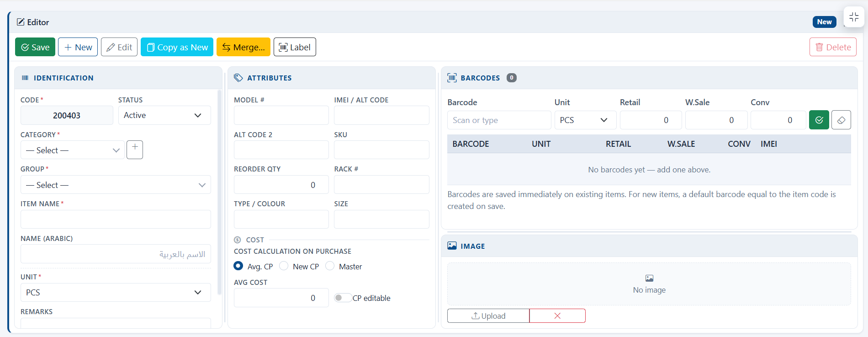Click the IMEI / Alt Code field
Screen dimensions: 868x337
coord(381,115)
